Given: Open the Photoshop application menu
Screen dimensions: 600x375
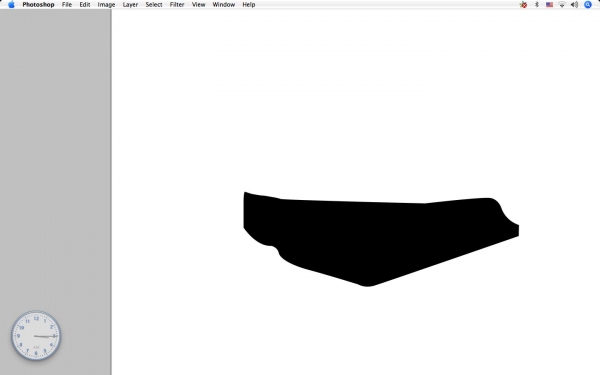Looking at the screenshot, I should tap(38, 5).
